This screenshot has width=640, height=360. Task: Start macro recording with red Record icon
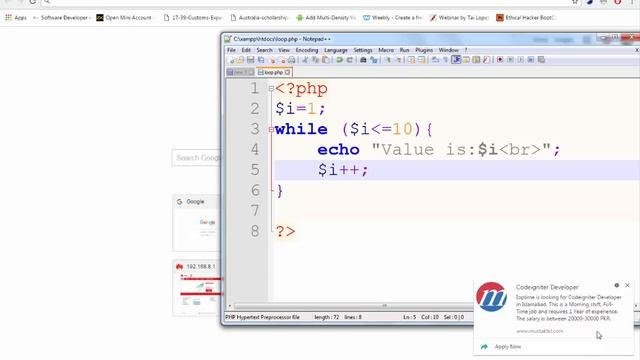click(x=500, y=60)
